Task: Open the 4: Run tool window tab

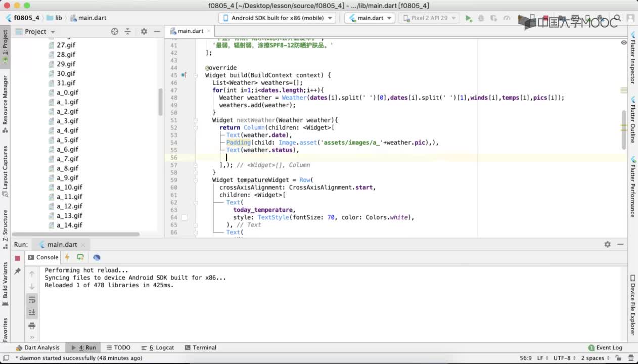Action: (83, 347)
